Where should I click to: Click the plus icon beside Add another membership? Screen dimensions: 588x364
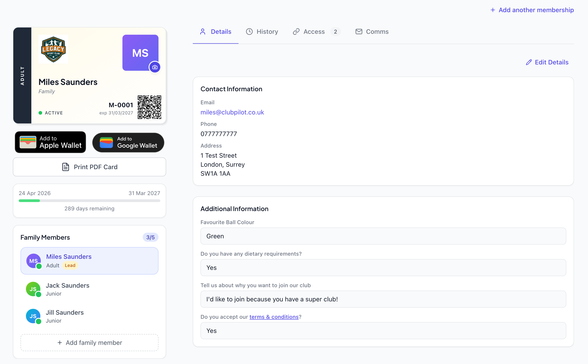(x=493, y=10)
